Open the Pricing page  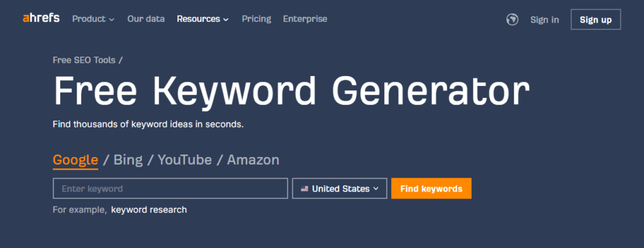[x=257, y=19]
